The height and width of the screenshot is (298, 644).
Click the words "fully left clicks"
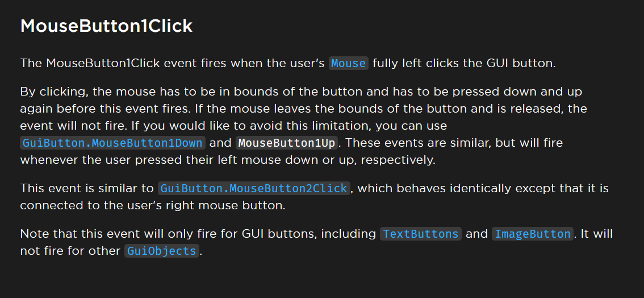(x=415, y=63)
